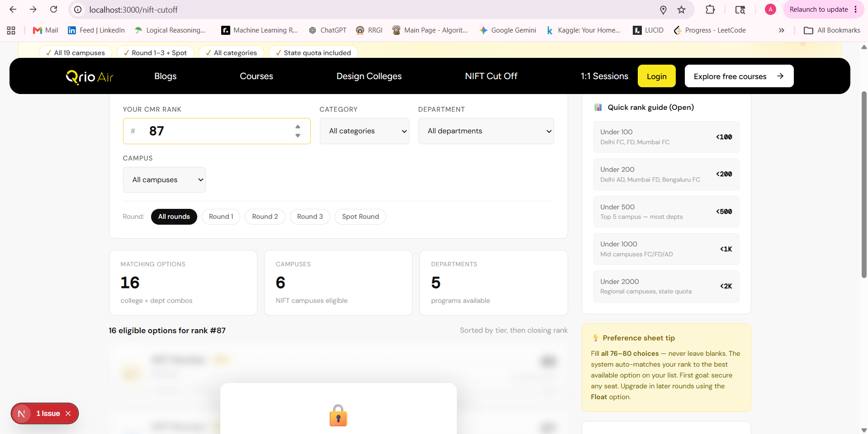Reload the page with refresh icon
Viewport: 868px width, 434px height.
[53, 9]
